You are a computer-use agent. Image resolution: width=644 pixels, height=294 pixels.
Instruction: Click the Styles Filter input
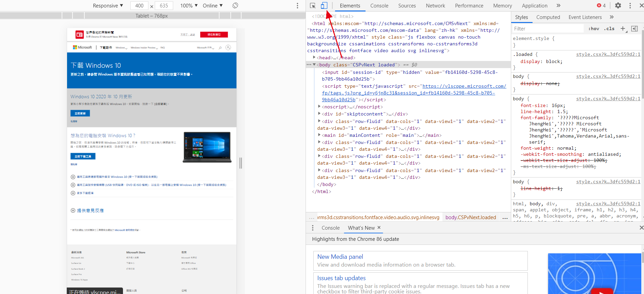pos(548,29)
